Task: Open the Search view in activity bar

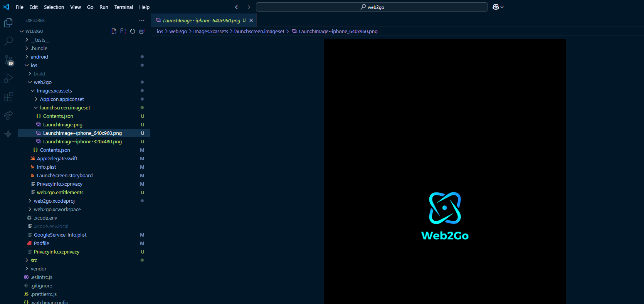Action: click(8, 41)
